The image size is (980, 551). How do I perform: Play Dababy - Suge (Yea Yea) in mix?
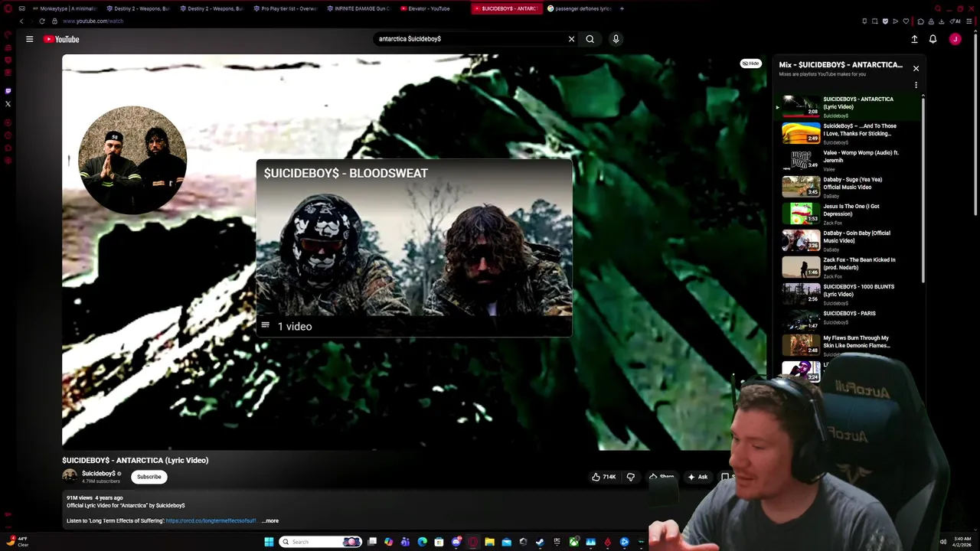(x=848, y=187)
